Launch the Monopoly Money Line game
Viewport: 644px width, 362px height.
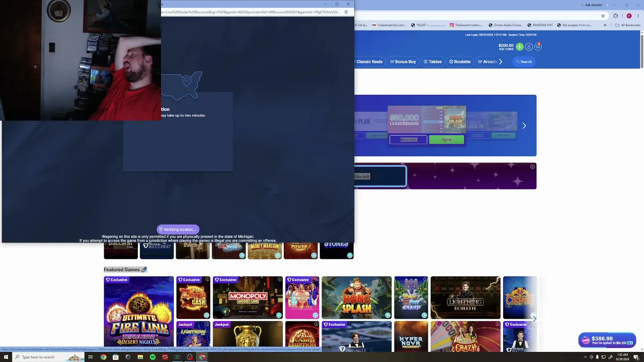click(x=248, y=297)
